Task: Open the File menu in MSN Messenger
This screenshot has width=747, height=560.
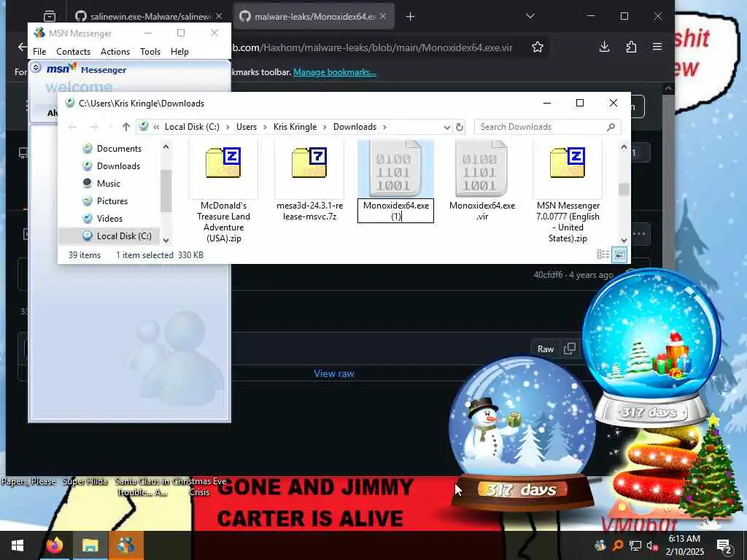Action: (x=39, y=52)
